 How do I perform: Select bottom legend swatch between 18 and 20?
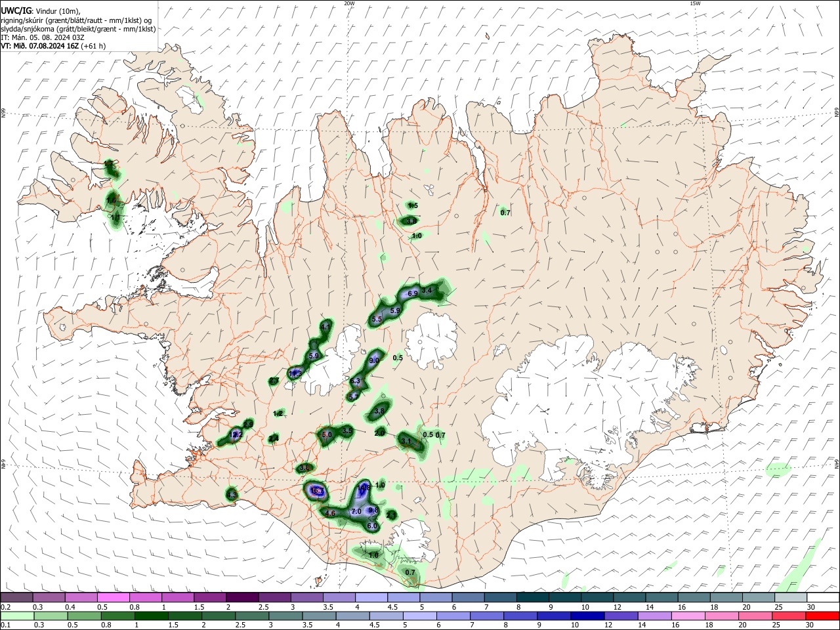tap(722, 616)
